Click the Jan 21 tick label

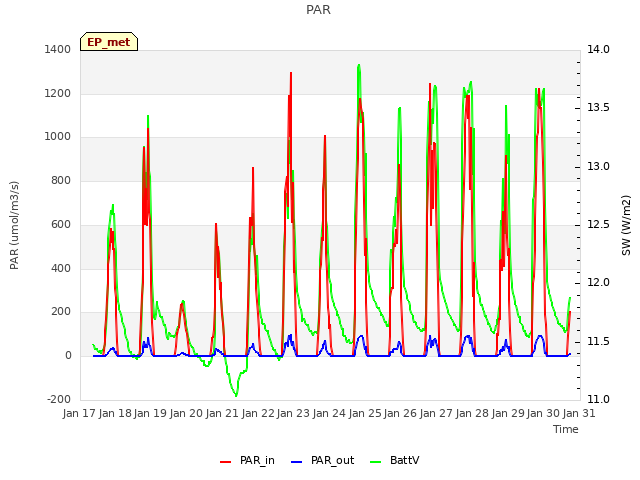tap(222, 413)
